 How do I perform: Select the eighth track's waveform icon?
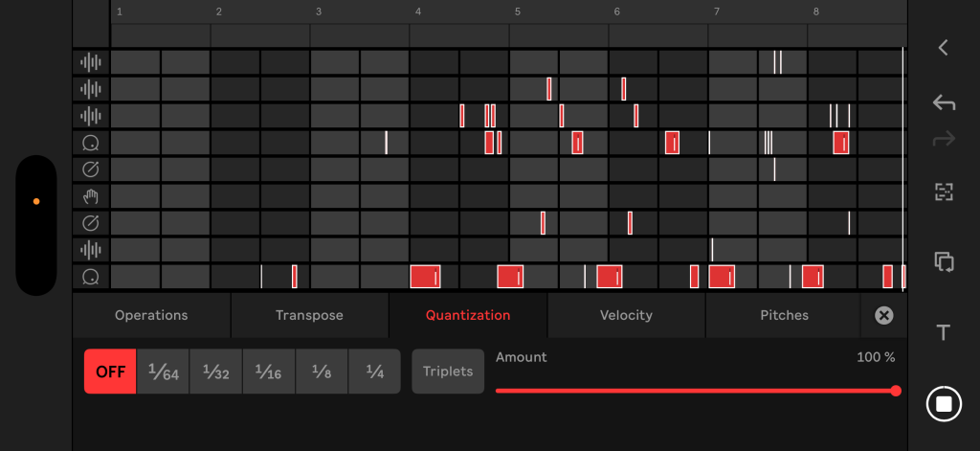(91, 250)
